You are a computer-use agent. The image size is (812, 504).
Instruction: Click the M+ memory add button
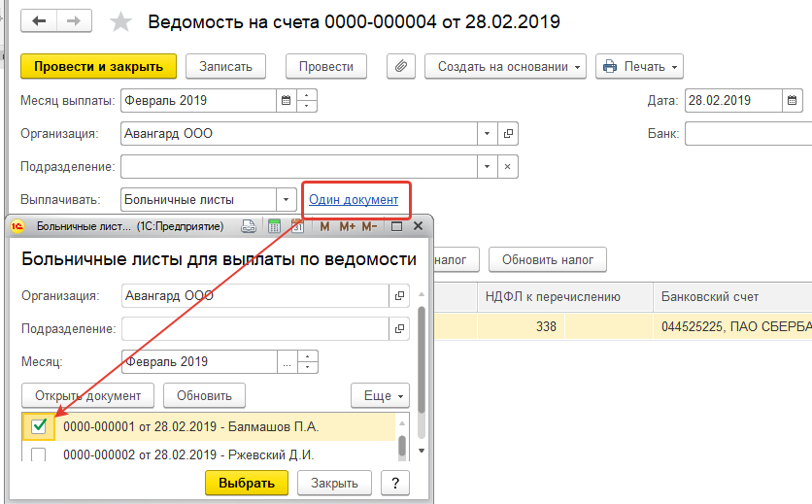[x=347, y=226]
